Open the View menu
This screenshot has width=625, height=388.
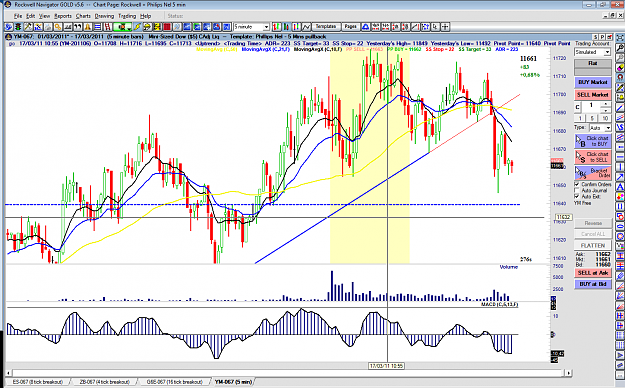click(44, 16)
